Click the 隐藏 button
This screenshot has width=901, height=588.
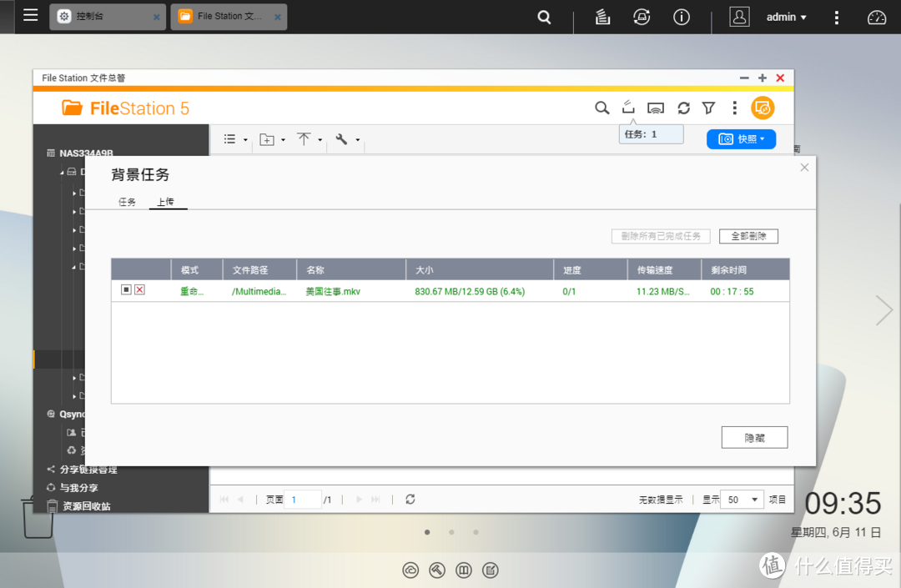[754, 438]
